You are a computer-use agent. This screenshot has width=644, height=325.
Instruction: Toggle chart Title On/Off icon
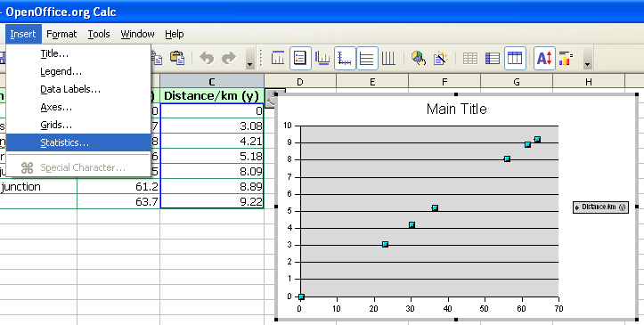[278, 58]
